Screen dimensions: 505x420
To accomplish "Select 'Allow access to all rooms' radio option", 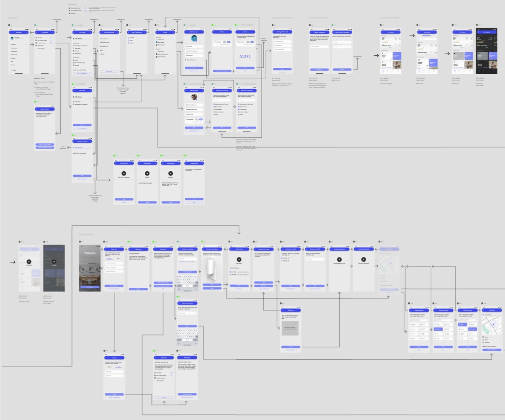I will (214, 104).
